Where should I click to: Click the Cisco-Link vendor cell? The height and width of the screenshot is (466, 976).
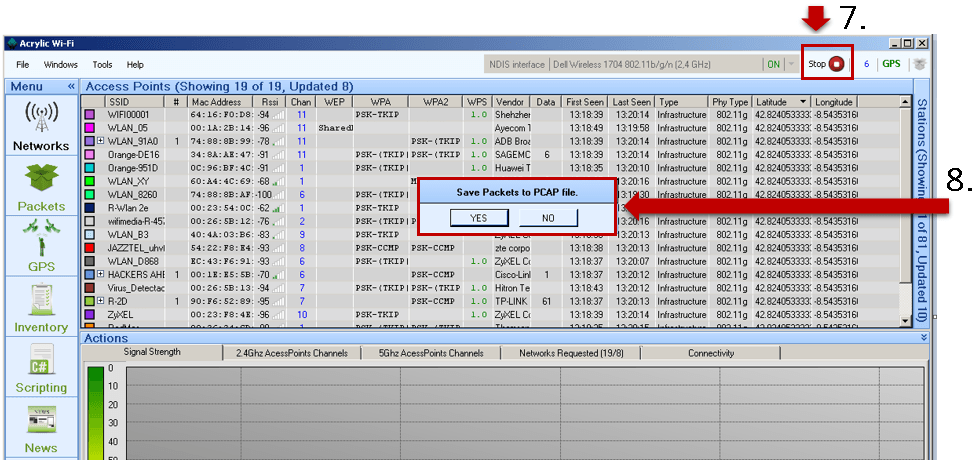click(511, 274)
